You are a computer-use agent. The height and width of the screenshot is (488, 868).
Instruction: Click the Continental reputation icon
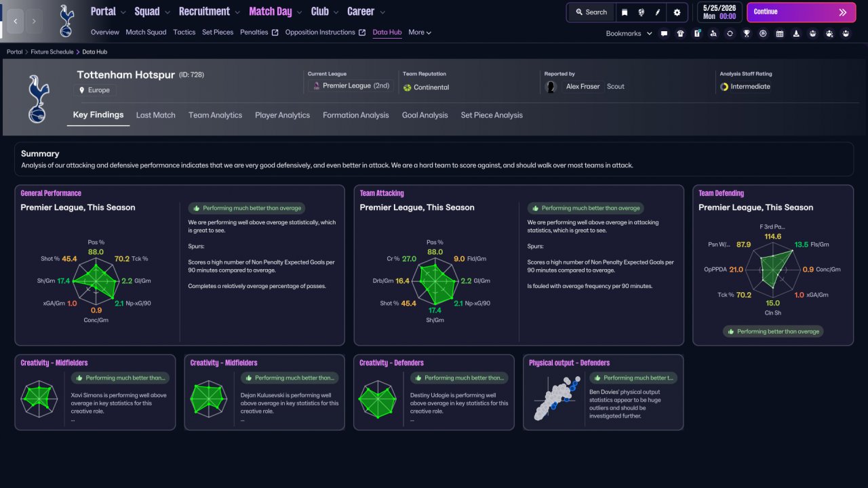click(407, 87)
